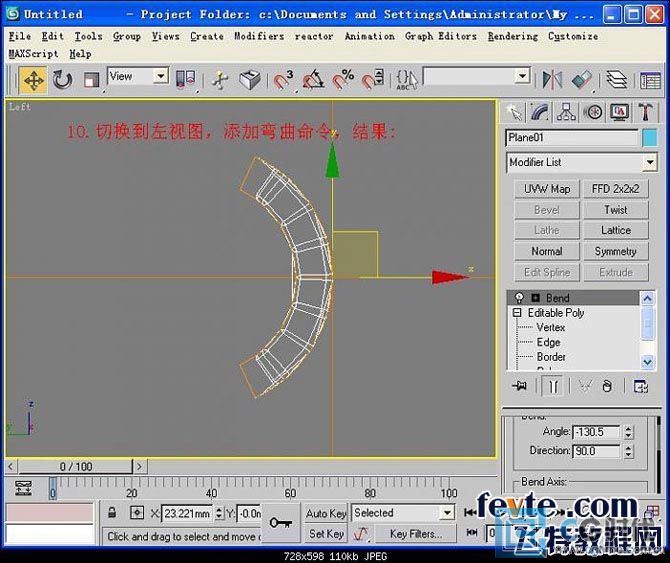This screenshot has height=563, width=670.
Task: Select the Edge sub-object level
Action: pyautogui.click(x=548, y=342)
